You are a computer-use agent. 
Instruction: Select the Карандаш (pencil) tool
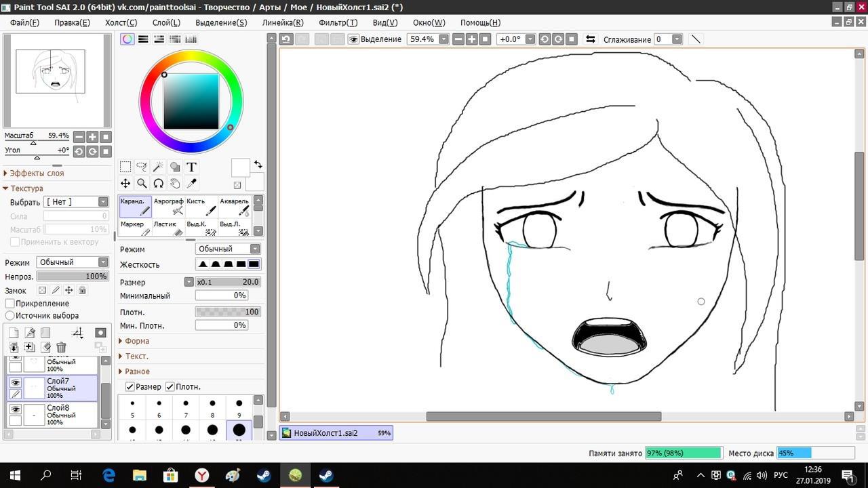[135, 207]
